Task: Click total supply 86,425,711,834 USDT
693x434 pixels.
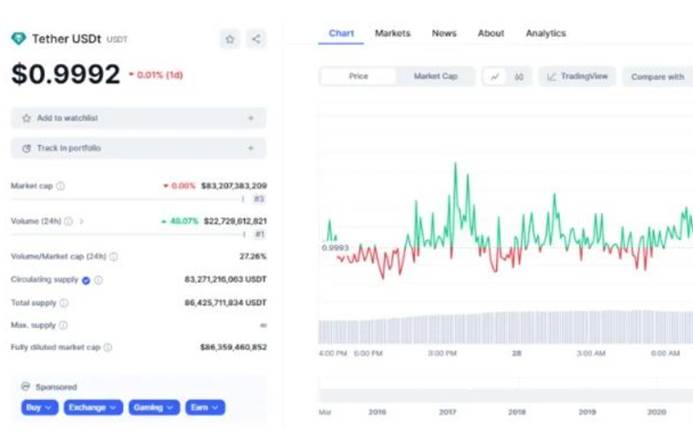Action: [x=225, y=303]
